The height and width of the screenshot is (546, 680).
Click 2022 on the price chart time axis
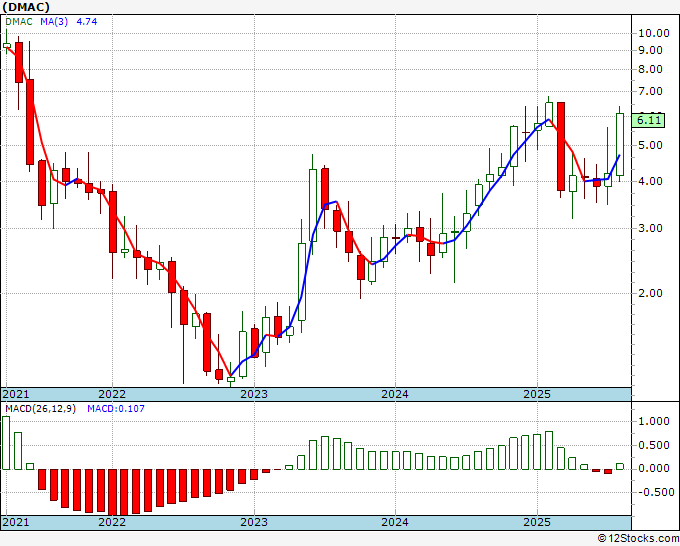112,394
